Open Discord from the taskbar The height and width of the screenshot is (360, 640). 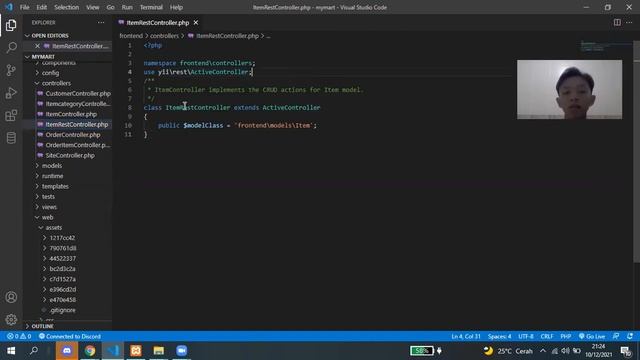point(67,351)
